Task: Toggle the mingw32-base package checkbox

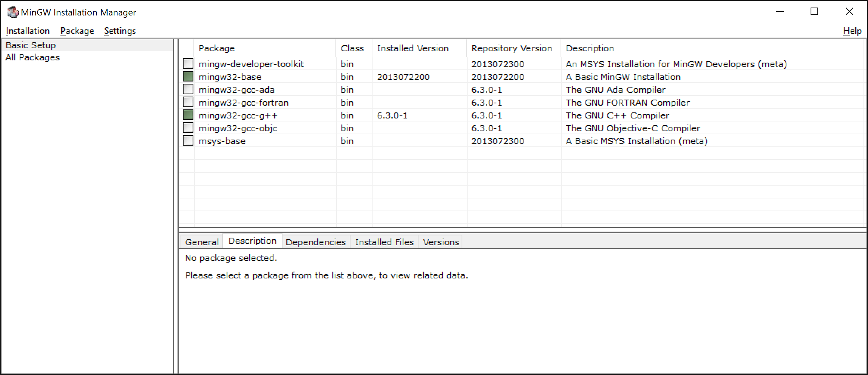Action: 188,76
